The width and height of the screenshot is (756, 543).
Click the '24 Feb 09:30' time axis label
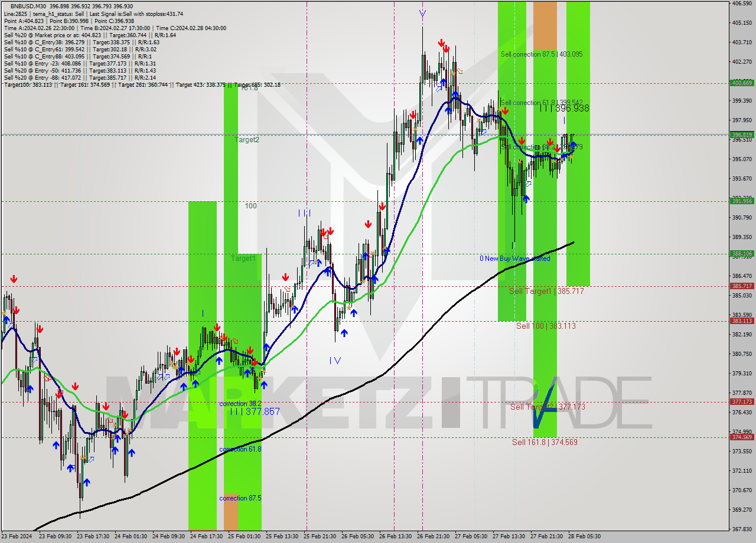coord(167,537)
